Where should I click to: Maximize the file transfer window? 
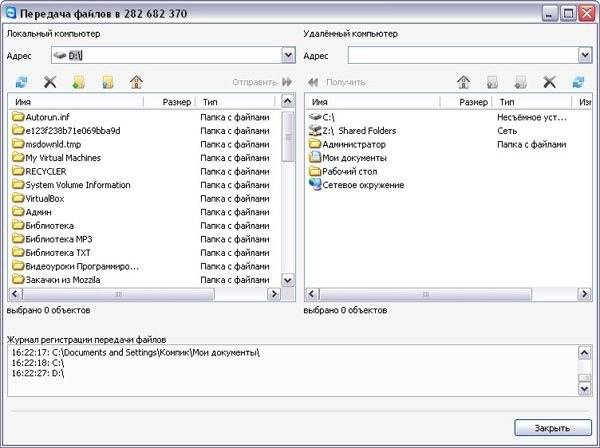568,14
